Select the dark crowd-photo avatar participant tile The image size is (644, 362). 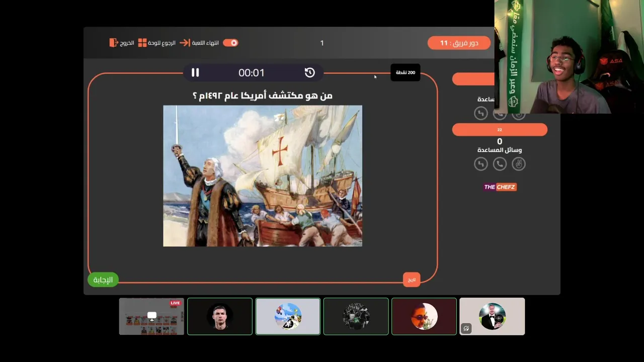click(x=356, y=316)
